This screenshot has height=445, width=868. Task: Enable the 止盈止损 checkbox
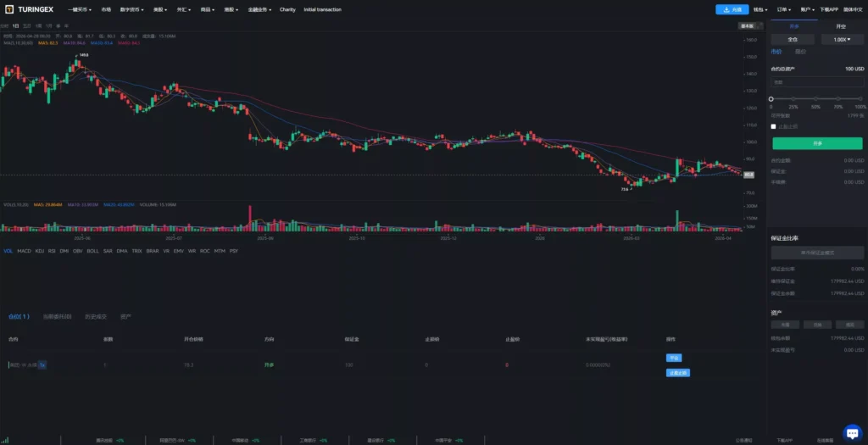773,127
